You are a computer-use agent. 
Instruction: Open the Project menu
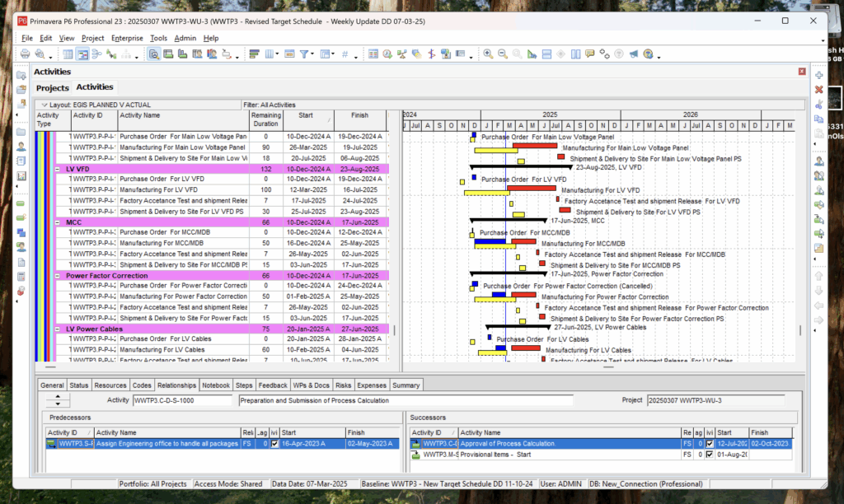point(92,38)
